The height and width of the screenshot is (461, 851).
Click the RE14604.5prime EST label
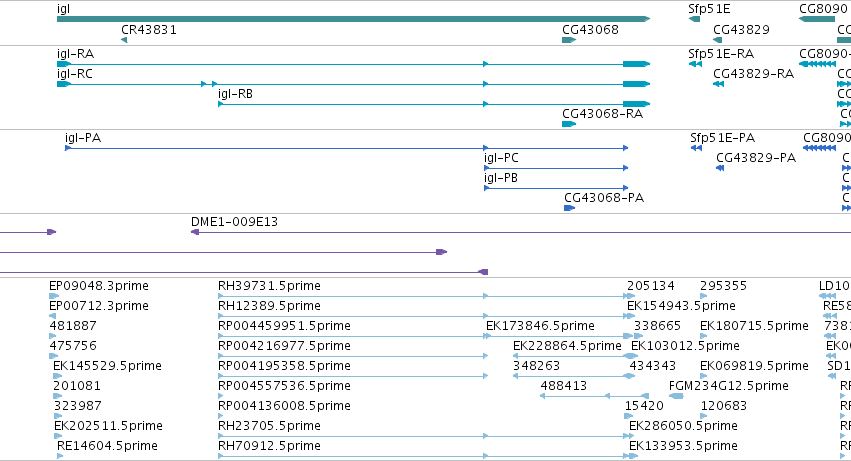tap(107, 446)
